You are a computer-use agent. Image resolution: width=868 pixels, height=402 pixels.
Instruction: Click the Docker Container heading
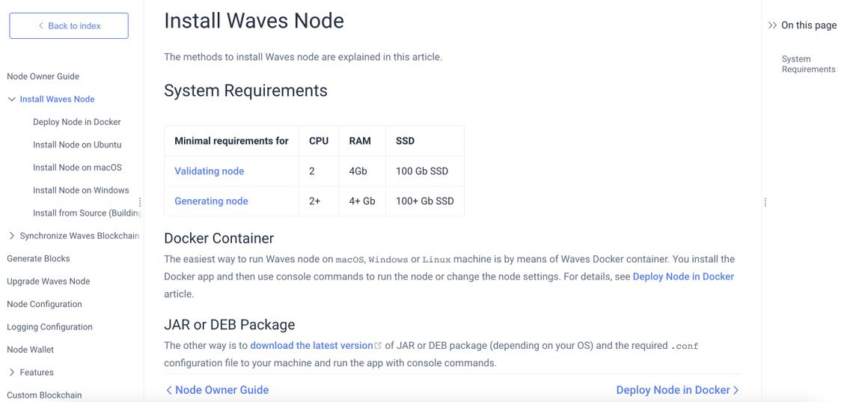click(219, 238)
